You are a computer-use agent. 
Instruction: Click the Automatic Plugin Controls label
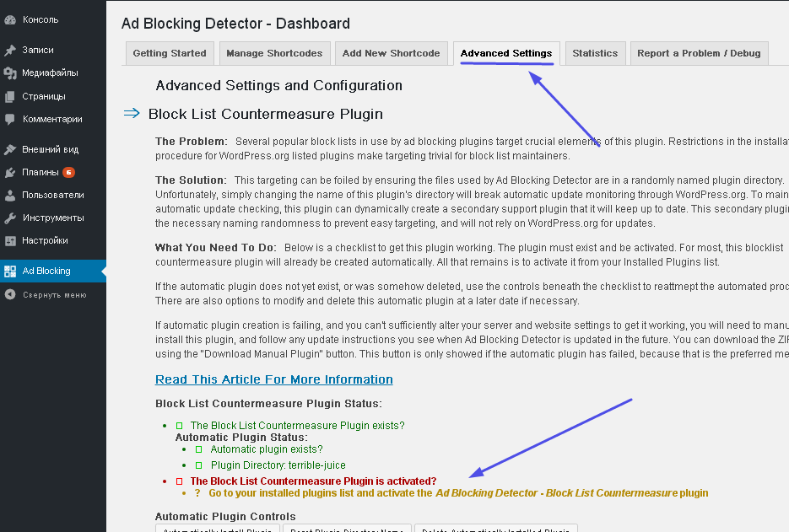pos(225,517)
